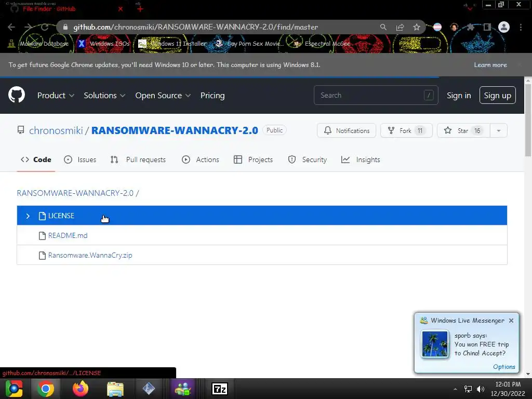Open 7-Zip from the taskbar

pos(220,389)
